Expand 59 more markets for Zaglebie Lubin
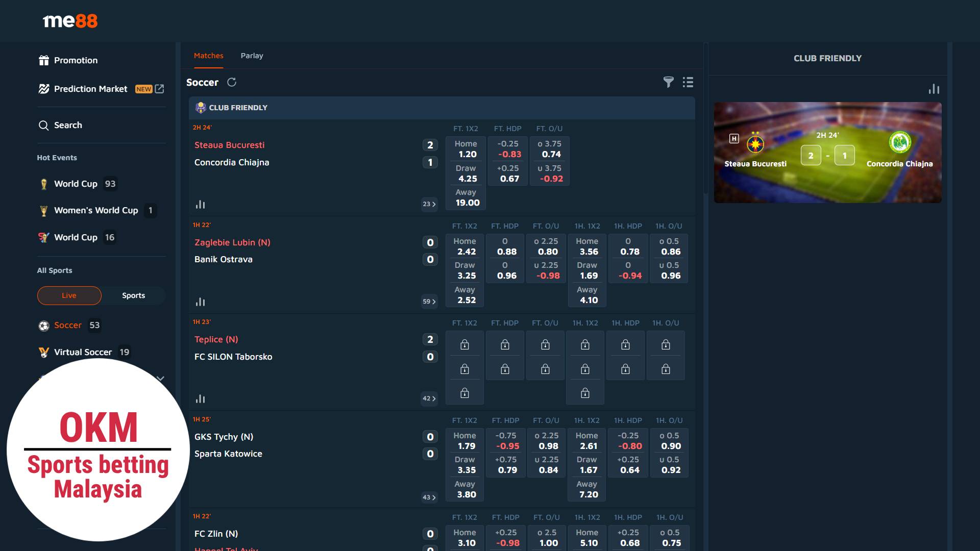The image size is (980, 551). coord(429,302)
